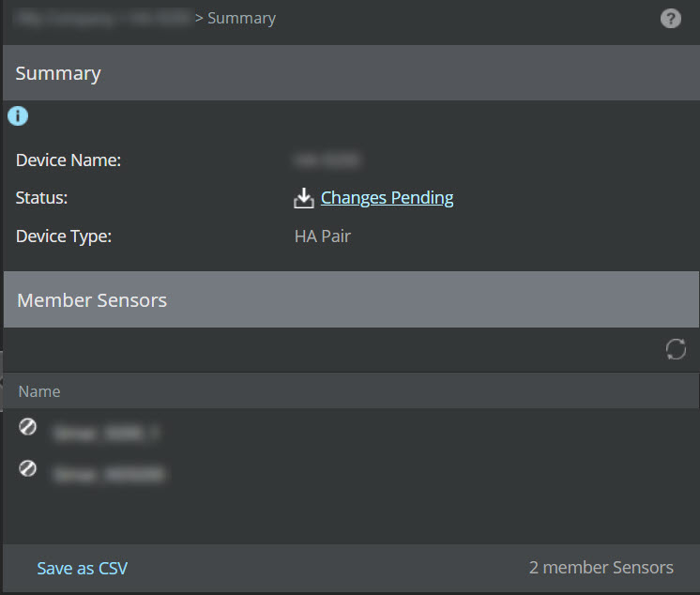
Task: Click the blurred breadcrumb before Summary
Action: (x=102, y=19)
